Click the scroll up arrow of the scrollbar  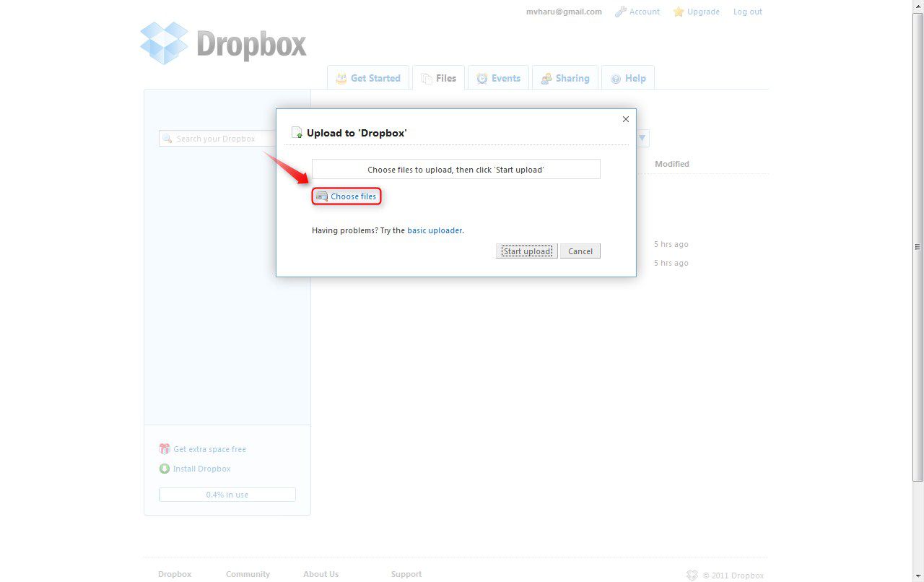(x=918, y=6)
